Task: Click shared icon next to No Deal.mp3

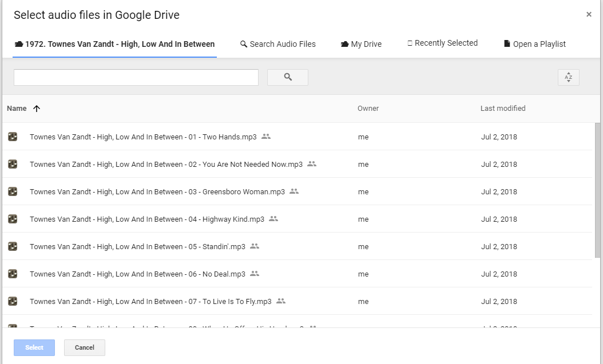Action: click(255, 273)
